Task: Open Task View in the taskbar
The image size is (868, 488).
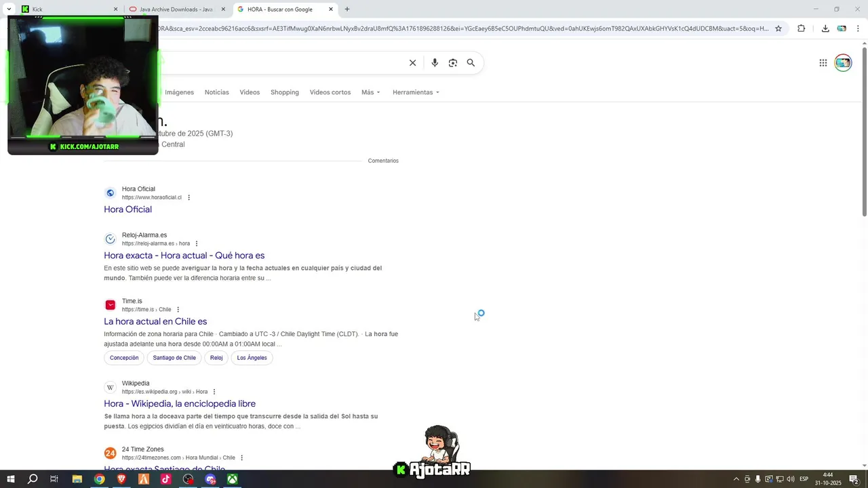Action: 54,479
